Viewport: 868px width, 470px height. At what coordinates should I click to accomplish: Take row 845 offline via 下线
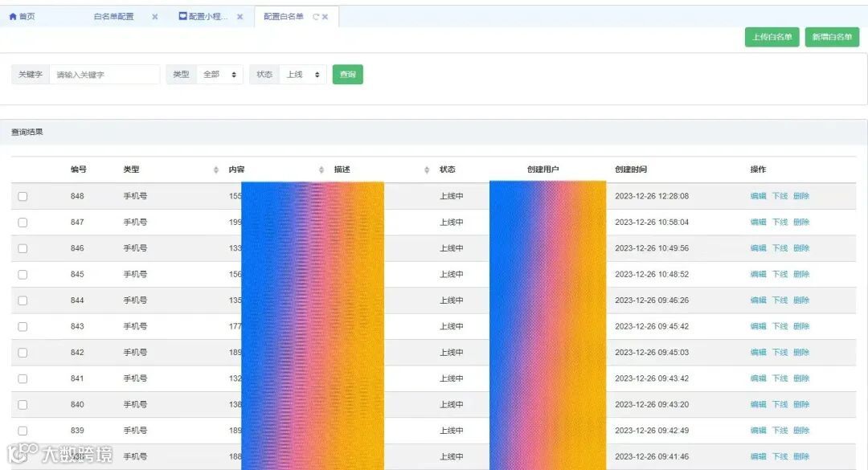[x=780, y=274]
